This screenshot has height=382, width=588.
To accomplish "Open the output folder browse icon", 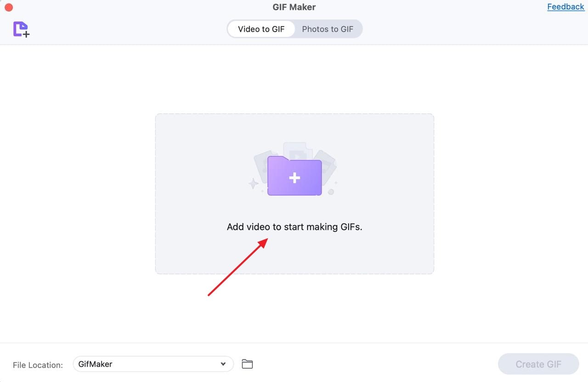I will coord(247,364).
